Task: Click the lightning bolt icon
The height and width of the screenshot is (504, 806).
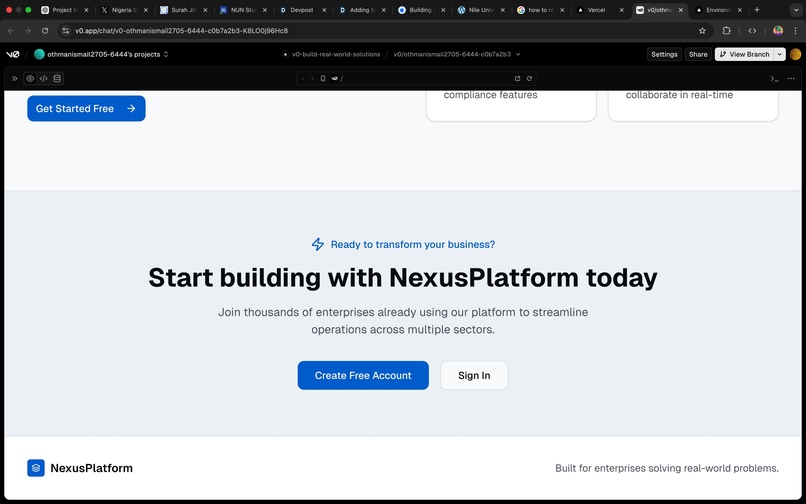Action: (318, 244)
